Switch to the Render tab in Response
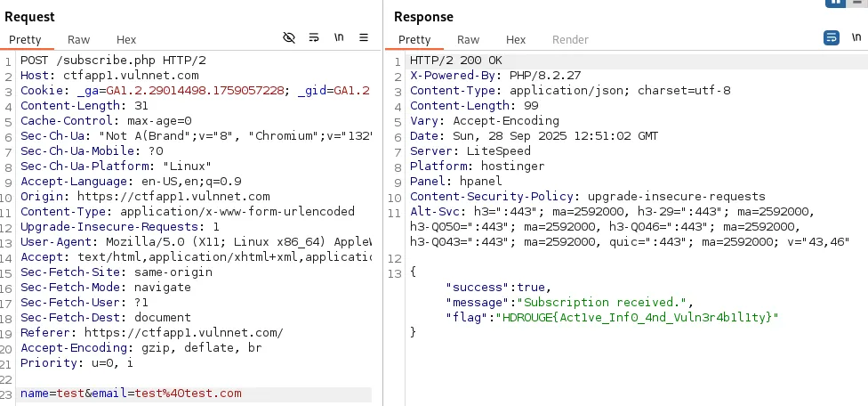 click(570, 40)
